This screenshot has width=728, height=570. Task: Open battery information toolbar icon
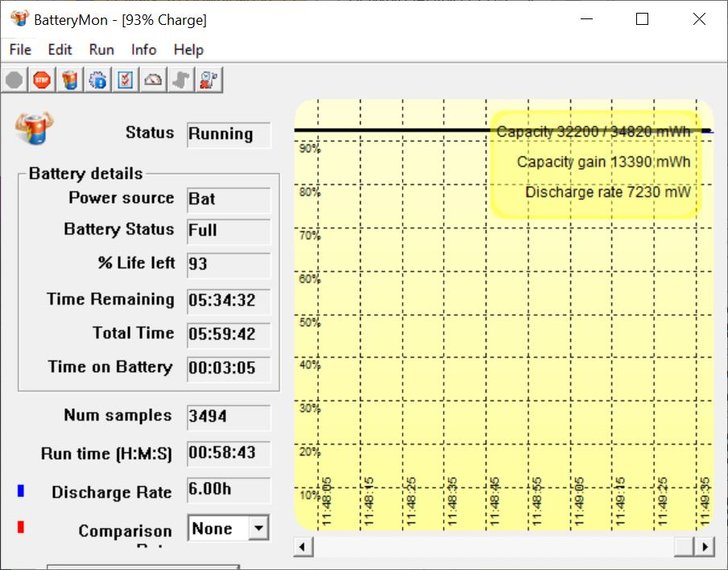coord(70,80)
